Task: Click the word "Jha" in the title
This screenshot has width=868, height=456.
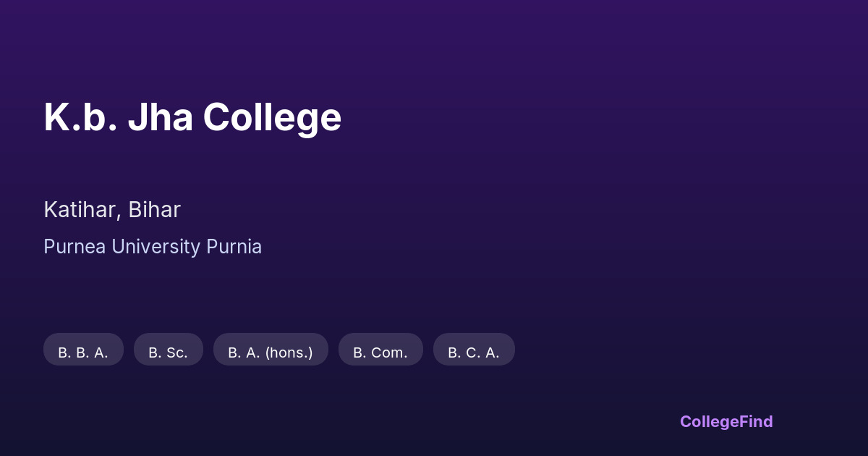Action: tap(160, 117)
